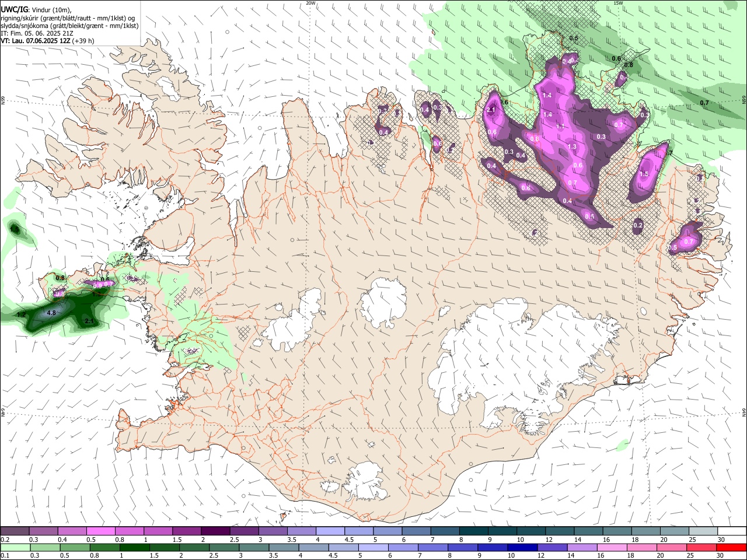Viewport: 747px width, 560px height.
Task: Select the darkest purple upper legend swatch between 2 and 2.5
Action: click(x=215, y=531)
